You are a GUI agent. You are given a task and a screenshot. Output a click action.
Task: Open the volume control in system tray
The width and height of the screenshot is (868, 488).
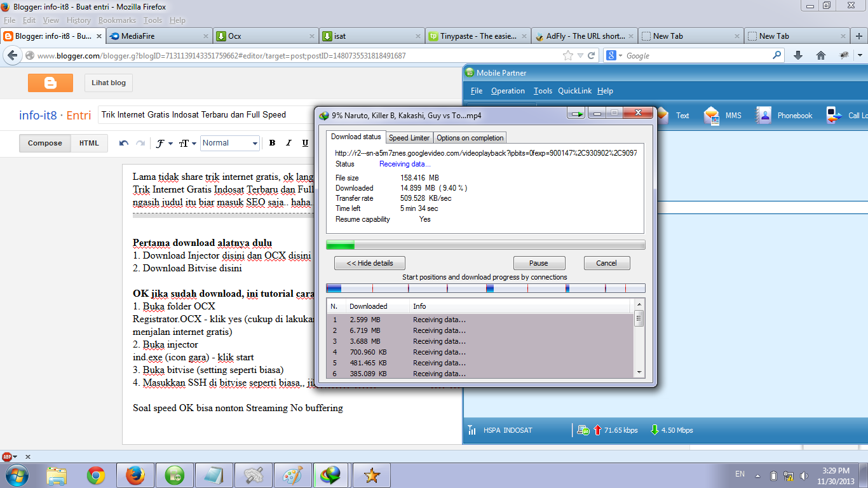(x=804, y=475)
